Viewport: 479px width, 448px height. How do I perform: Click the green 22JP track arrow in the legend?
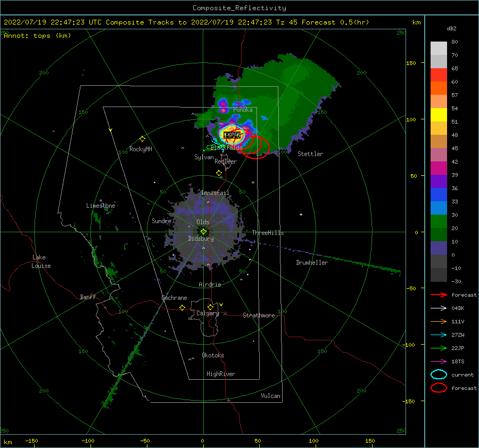pyautogui.click(x=439, y=348)
